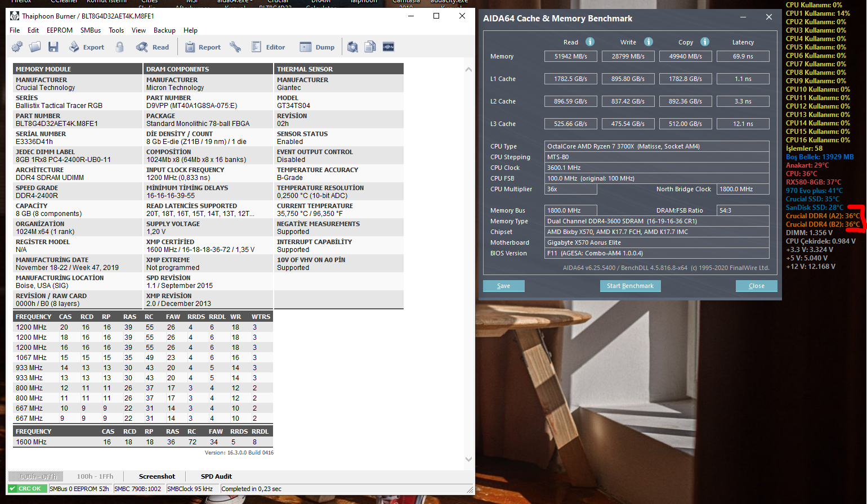This screenshot has height=504, width=867.
Task: Save dump with the floppy disk icon
Action: pyautogui.click(x=53, y=47)
